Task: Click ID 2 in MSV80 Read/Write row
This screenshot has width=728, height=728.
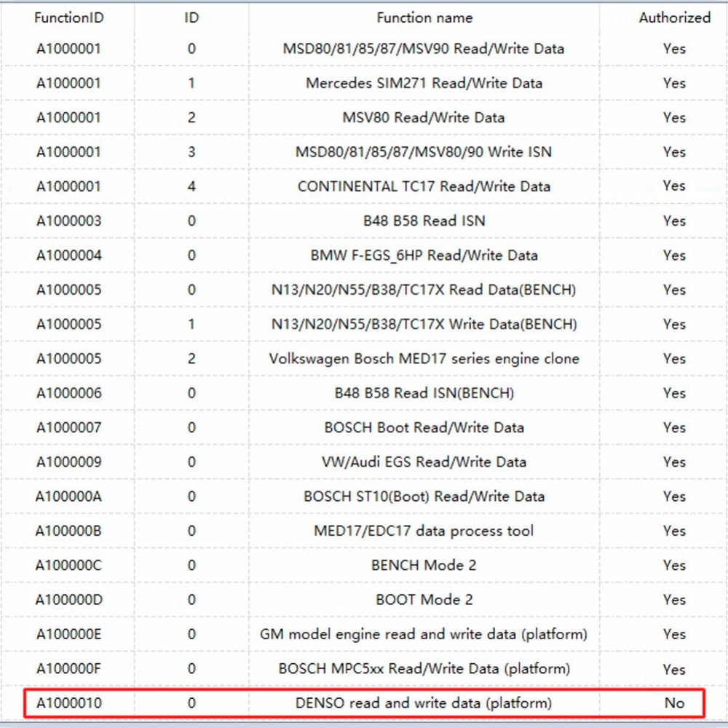Action: pyautogui.click(x=191, y=117)
